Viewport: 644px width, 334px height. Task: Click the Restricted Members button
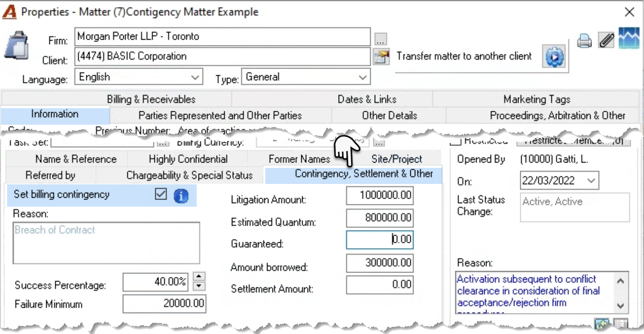574,141
